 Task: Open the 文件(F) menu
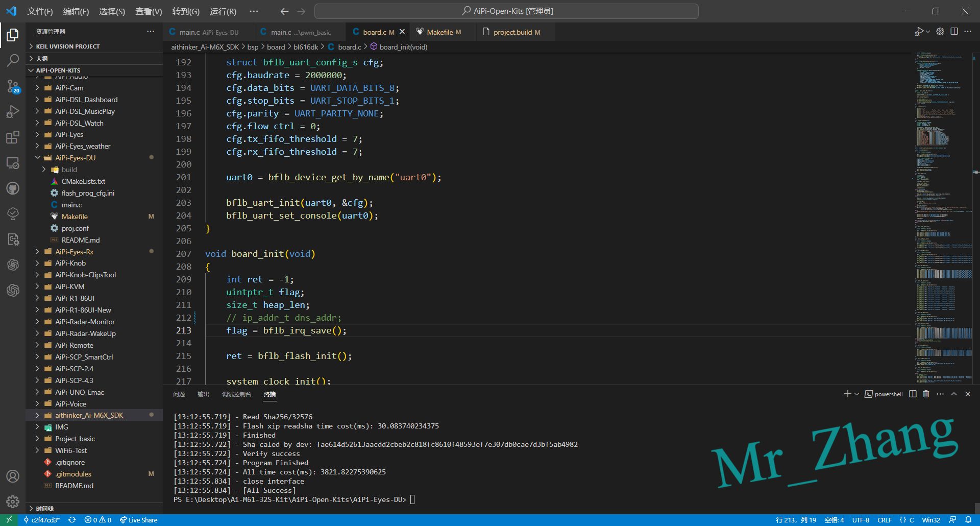(x=40, y=11)
